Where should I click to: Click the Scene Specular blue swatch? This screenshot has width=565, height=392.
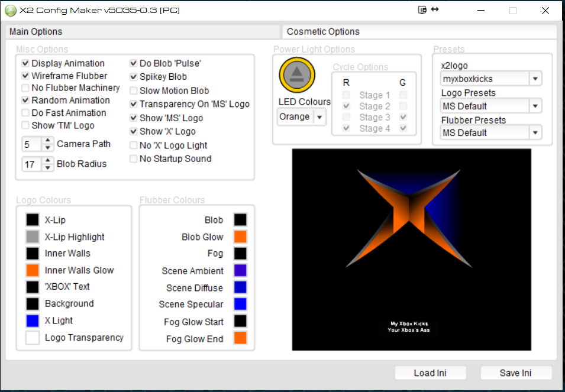240,304
